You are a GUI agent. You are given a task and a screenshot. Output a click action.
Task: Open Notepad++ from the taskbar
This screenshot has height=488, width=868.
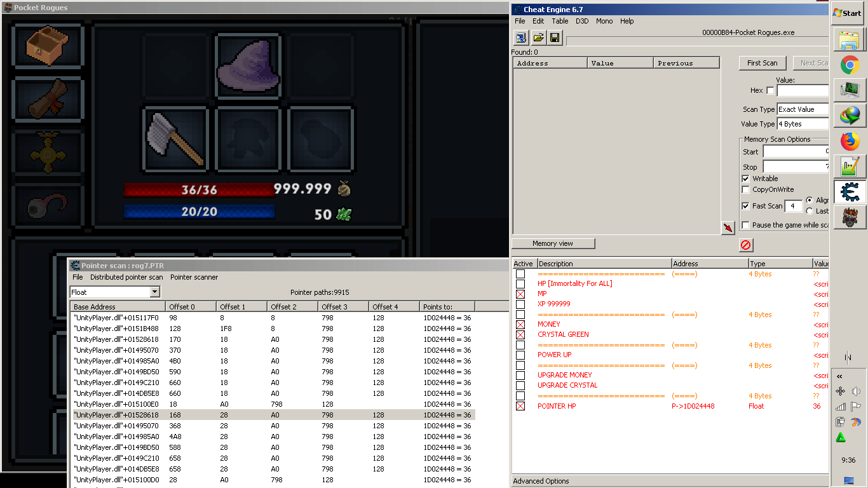click(850, 166)
